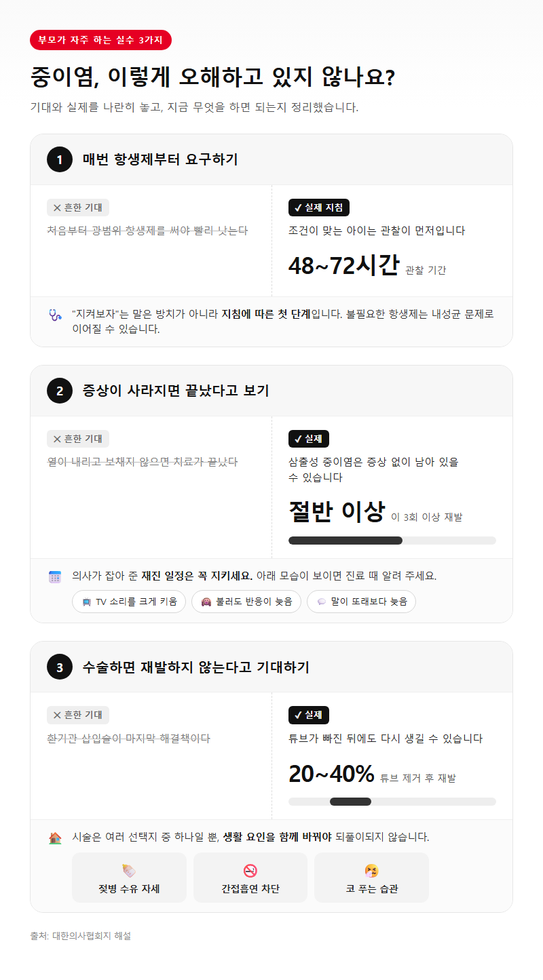Click heading '매번 항생제부터 요구하기'

160,160
